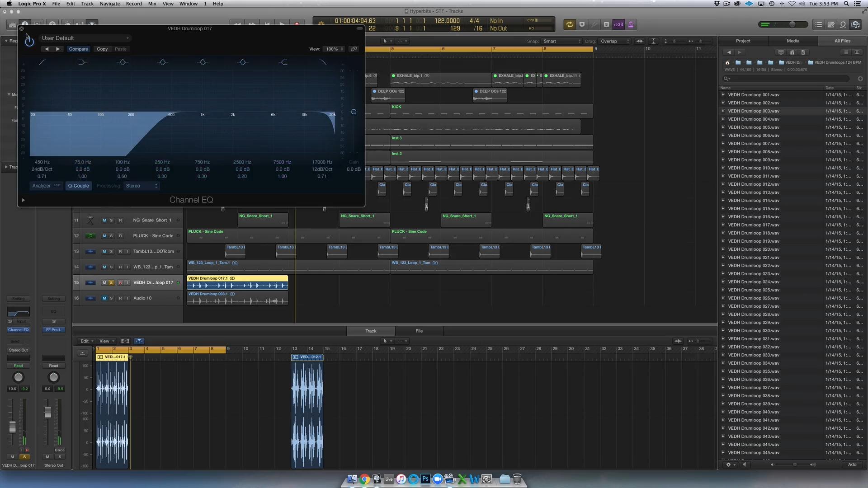Screen dimensions: 868x488
Task: Toggle the Cycle mode button
Action: 570,24
